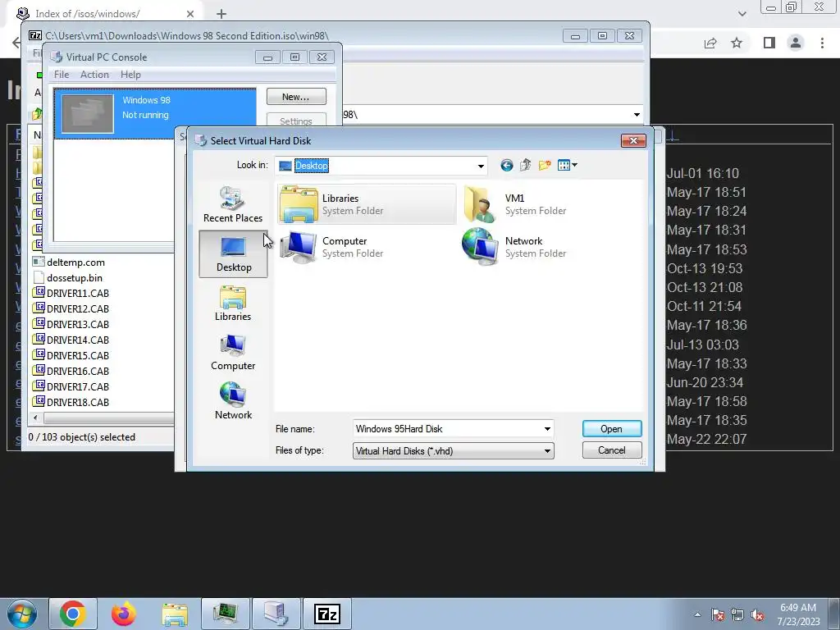
Task: Go up one level in file dialog
Action: [x=525, y=165]
